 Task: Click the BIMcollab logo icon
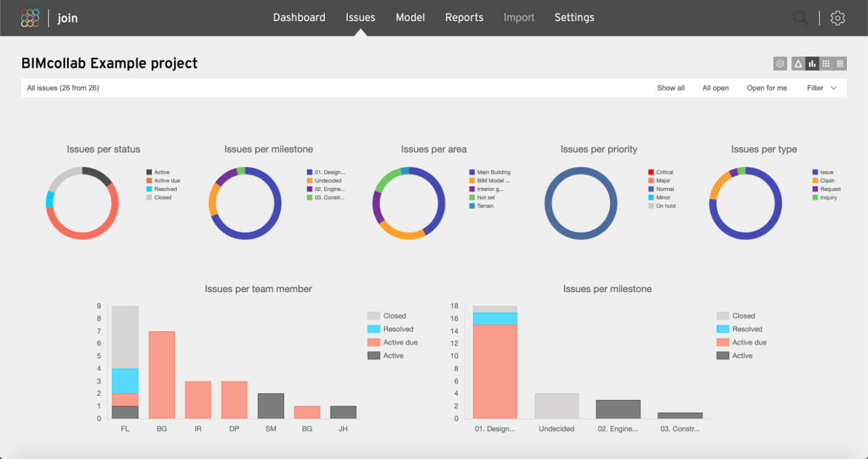(30, 18)
